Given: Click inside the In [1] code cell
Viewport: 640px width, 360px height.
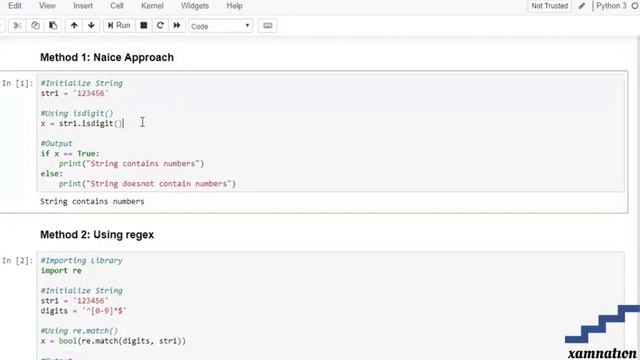Looking at the screenshot, I should [330, 133].
